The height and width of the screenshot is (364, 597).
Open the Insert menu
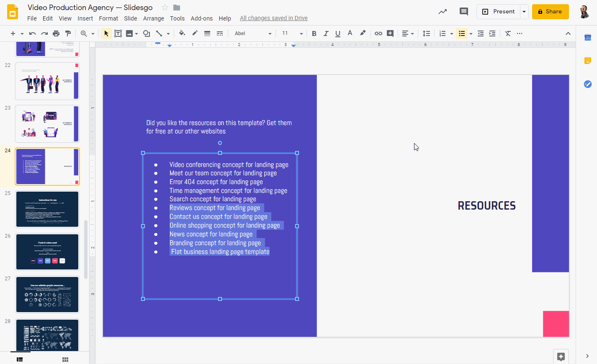point(85,18)
